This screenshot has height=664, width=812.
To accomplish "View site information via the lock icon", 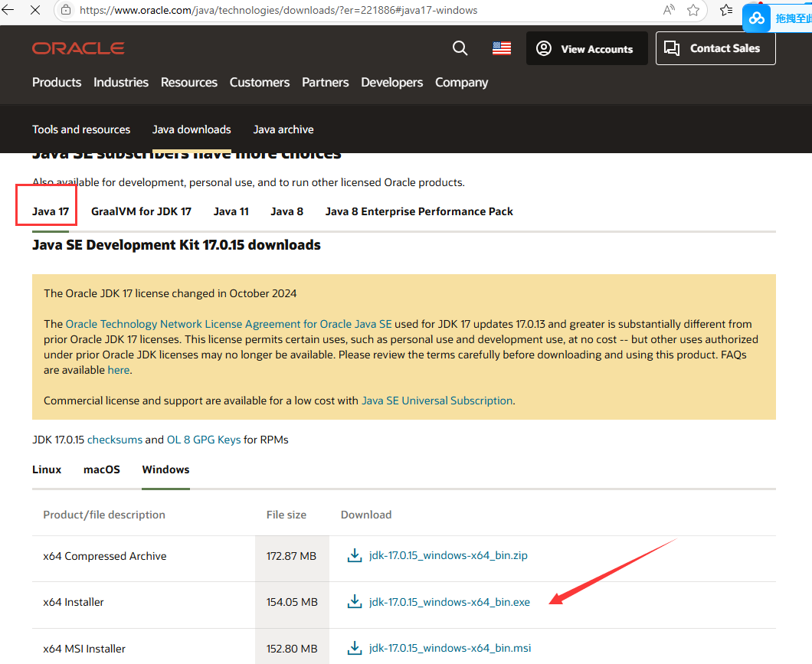I will [x=66, y=10].
